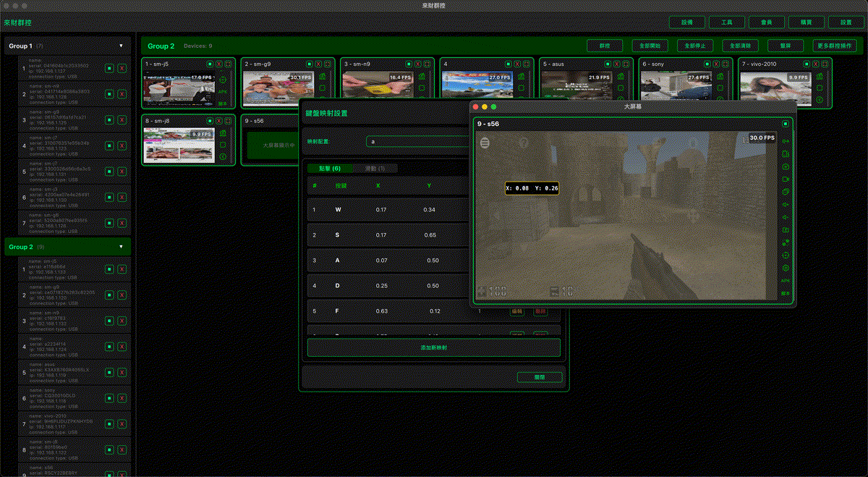The image size is (868, 477).
Task: Click the 關閉 button in mapping dialog
Action: 540,377
